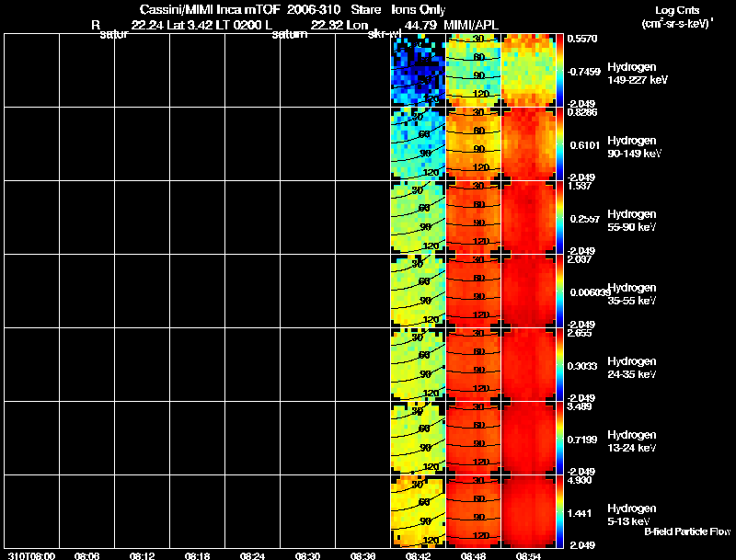Click the '08:24' time axis label
The width and height of the screenshot is (736, 560).
(252, 555)
